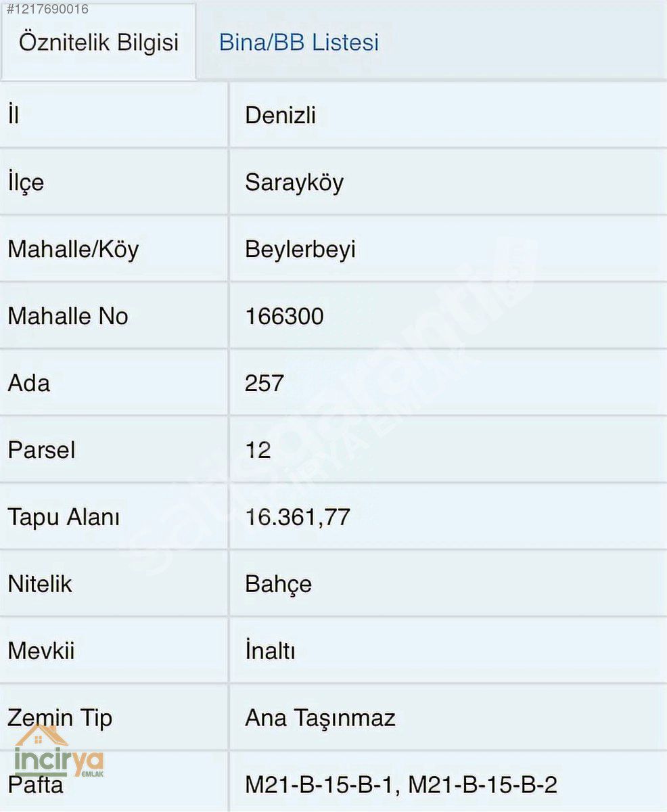Click the Sarayköy district value
This screenshot has height=812, width=667.
coord(294,183)
